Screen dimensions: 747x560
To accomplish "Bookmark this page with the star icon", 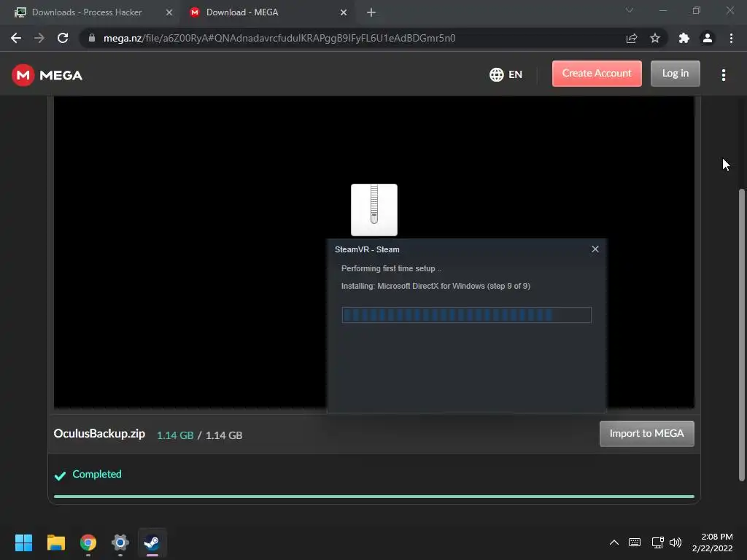I will [655, 38].
